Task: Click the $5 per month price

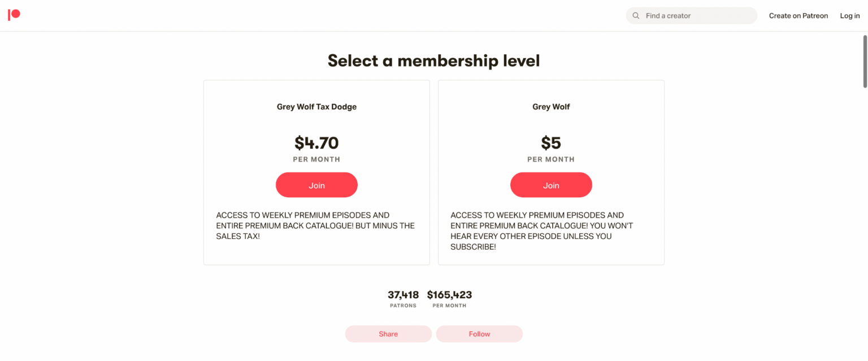Action: pos(551,143)
